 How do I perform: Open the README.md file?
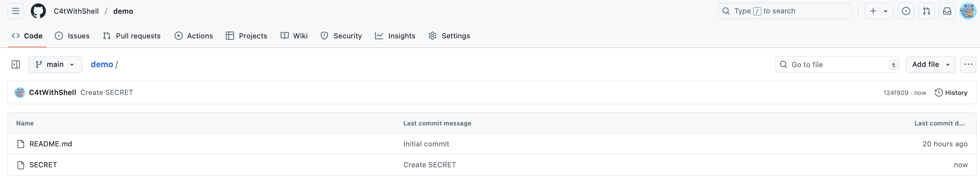tap(51, 144)
